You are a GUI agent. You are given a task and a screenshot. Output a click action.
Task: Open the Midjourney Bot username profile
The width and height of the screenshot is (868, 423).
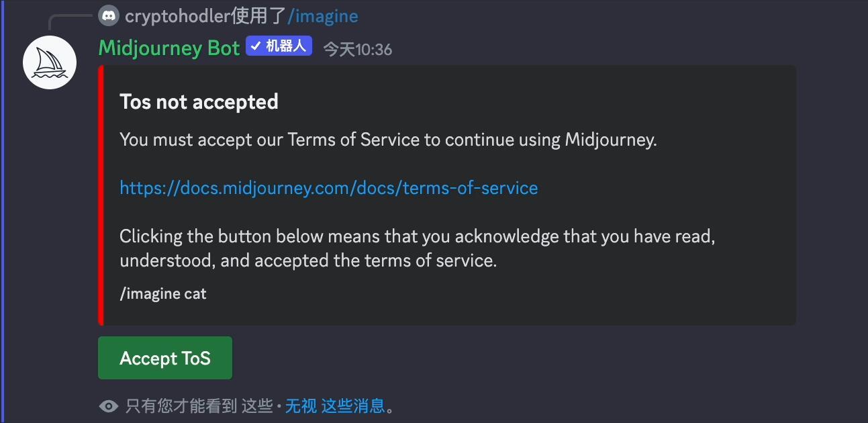click(x=169, y=48)
